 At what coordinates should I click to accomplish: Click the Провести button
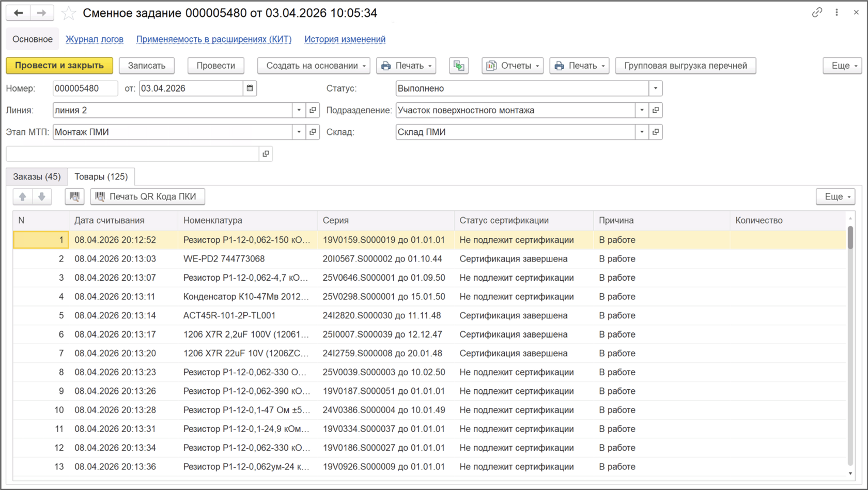click(x=216, y=66)
